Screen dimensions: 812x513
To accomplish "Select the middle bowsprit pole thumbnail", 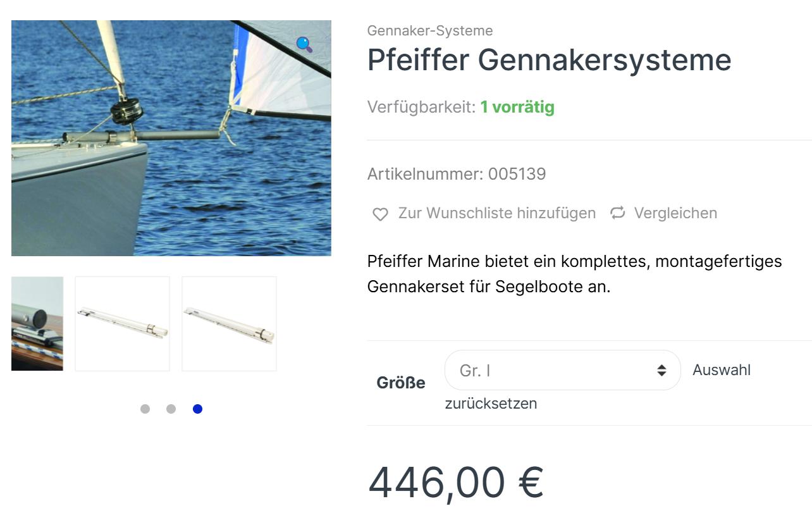I will click(x=123, y=323).
